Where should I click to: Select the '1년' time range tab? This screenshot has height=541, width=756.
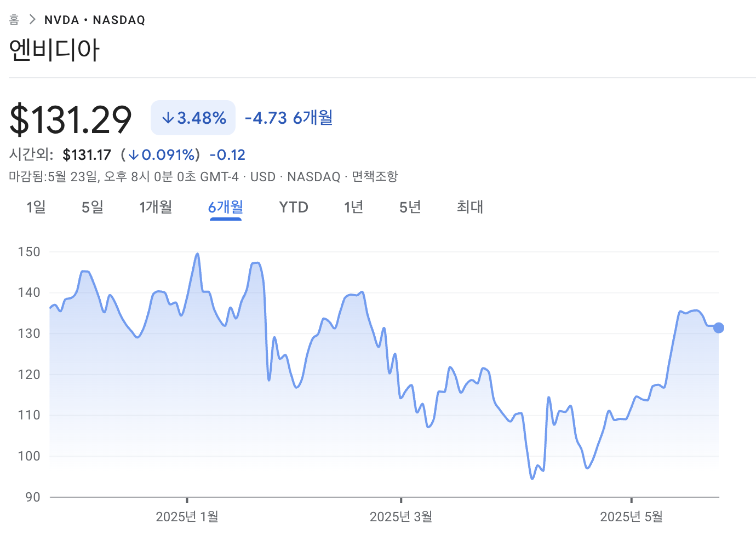[354, 207]
